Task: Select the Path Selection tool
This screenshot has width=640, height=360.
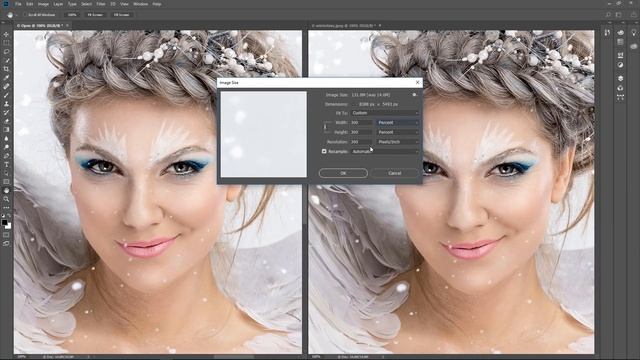Action: (x=6, y=173)
